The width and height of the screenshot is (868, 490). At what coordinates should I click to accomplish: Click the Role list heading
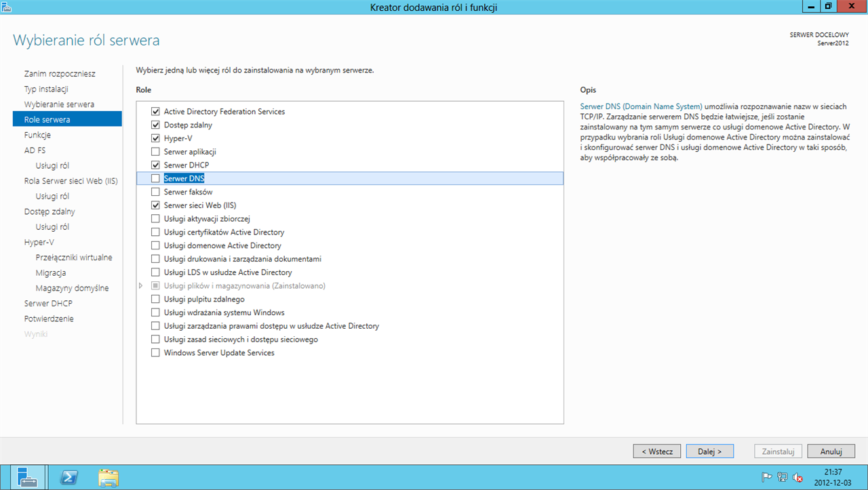[x=144, y=90]
